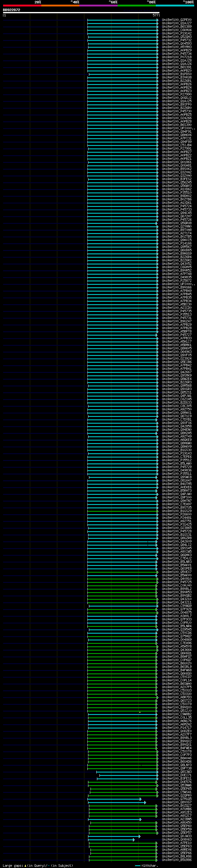Image resolution: width=197 pixels, height=868 pixels.
Task: Select hit UniRef100_B1GS30
Action: (177, 450)
